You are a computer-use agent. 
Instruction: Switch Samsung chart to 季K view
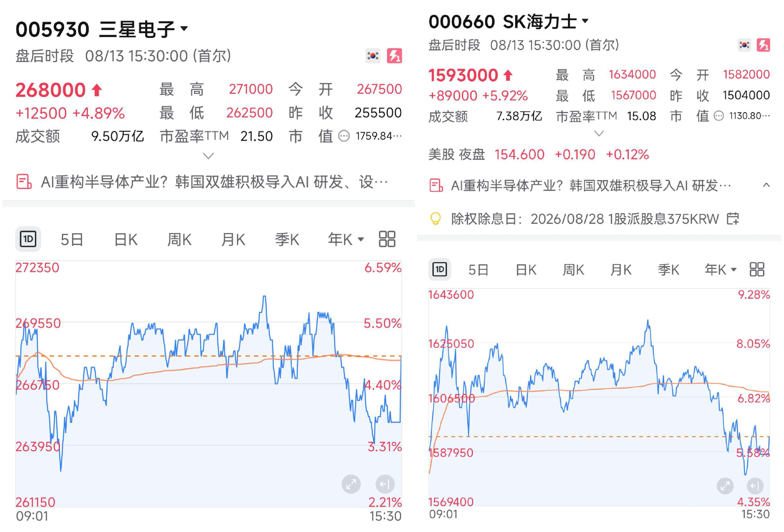[x=287, y=239]
